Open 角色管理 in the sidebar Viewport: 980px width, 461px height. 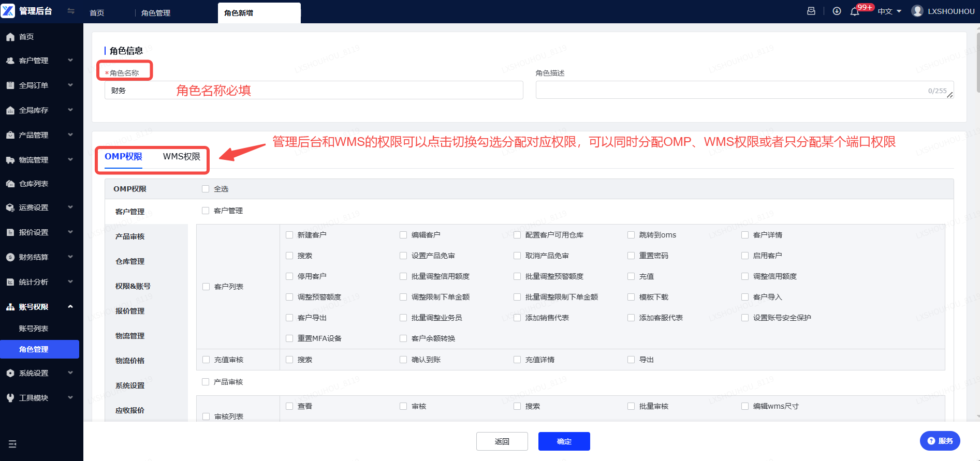(x=40, y=349)
